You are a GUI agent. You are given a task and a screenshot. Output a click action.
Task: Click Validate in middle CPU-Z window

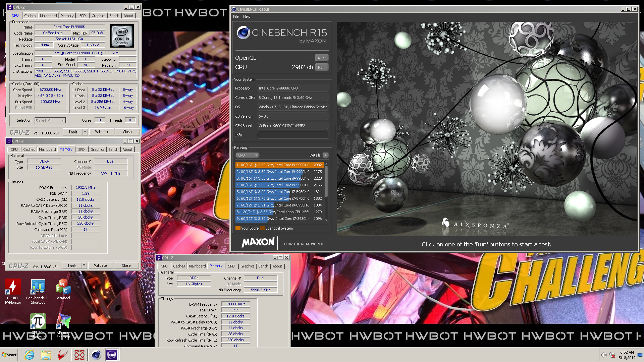(100, 265)
